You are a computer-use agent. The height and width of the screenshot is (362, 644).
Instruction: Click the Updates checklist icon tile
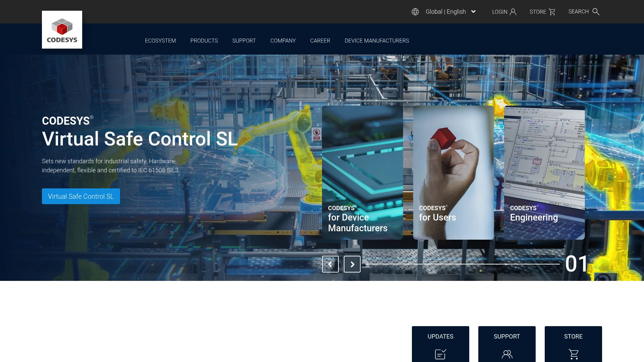point(440,354)
